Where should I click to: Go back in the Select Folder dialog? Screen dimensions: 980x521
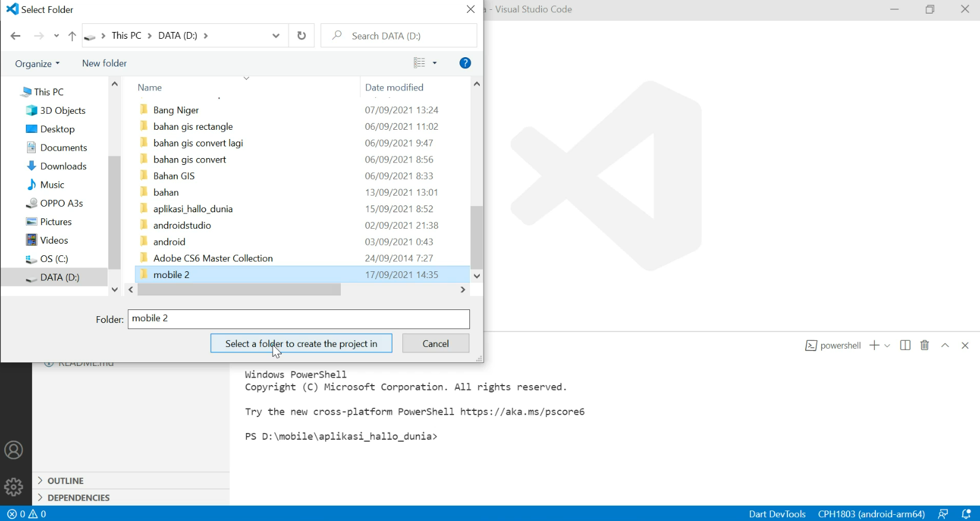[15, 36]
